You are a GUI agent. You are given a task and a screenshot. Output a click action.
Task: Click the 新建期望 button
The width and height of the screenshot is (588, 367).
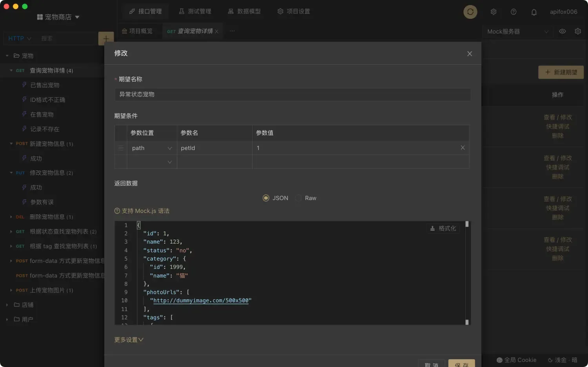tap(561, 72)
